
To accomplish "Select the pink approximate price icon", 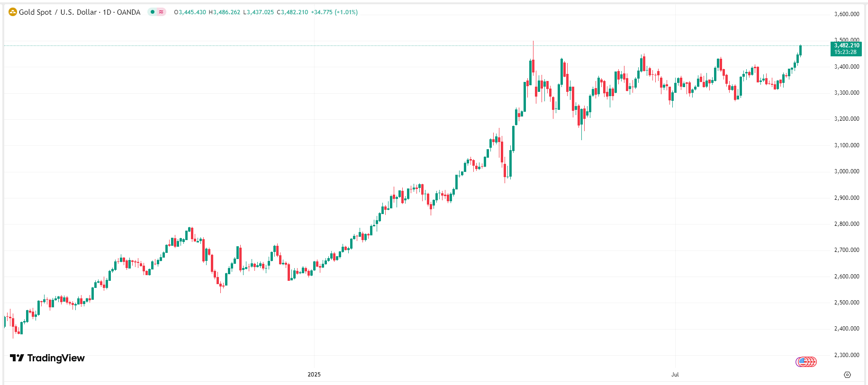I will 161,12.
